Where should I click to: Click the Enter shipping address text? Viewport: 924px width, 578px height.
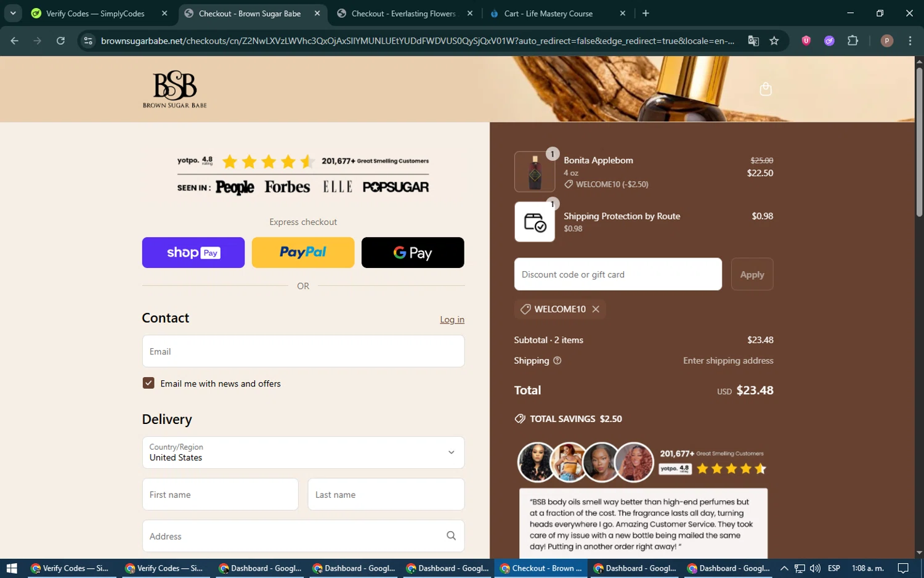pos(728,360)
